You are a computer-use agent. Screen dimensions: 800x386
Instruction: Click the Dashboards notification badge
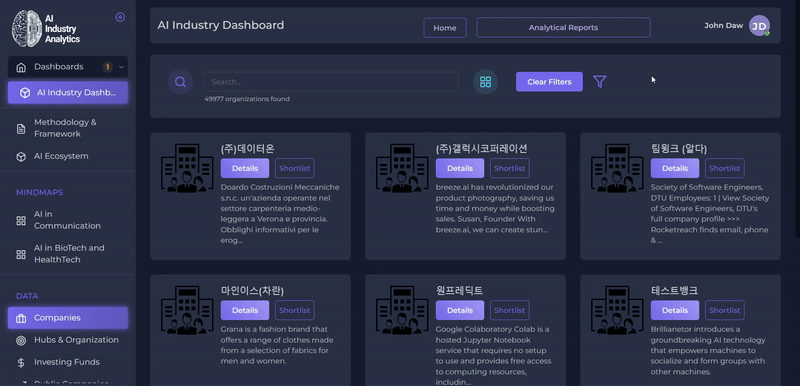pyautogui.click(x=108, y=67)
